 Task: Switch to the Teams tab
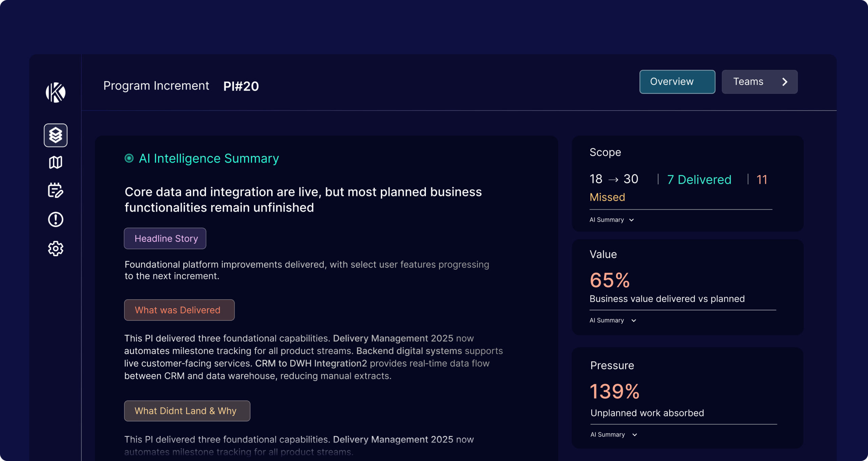point(749,82)
